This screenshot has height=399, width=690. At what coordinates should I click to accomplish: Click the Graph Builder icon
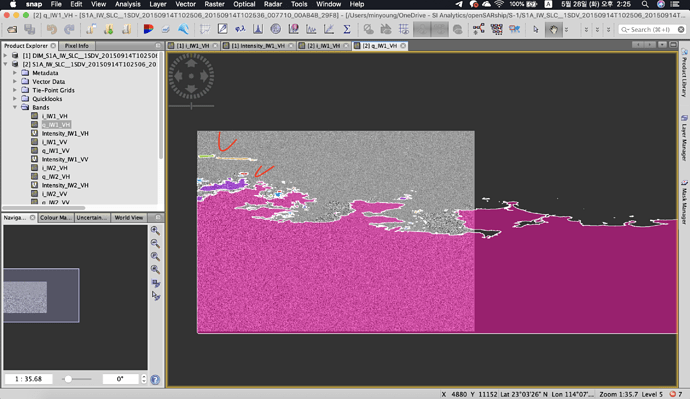click(479, 29)
